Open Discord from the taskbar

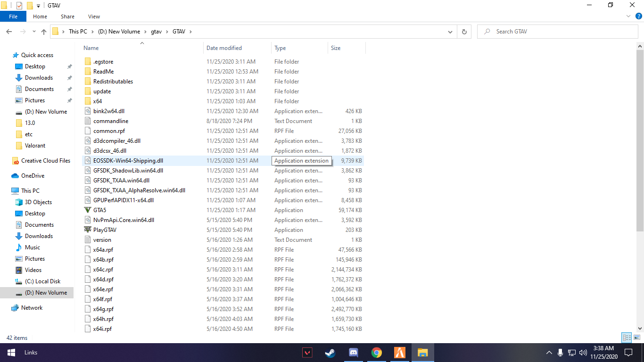pos(354,353)
